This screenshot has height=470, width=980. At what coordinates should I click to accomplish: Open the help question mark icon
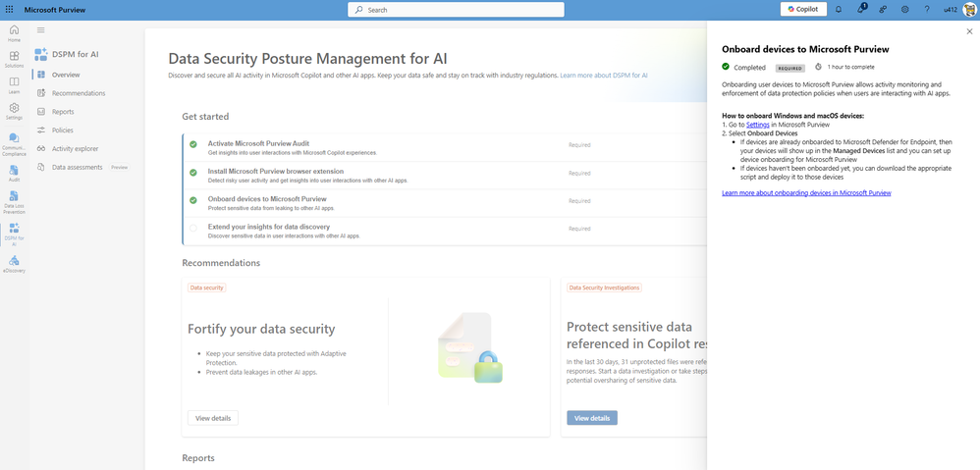(927, 10)
